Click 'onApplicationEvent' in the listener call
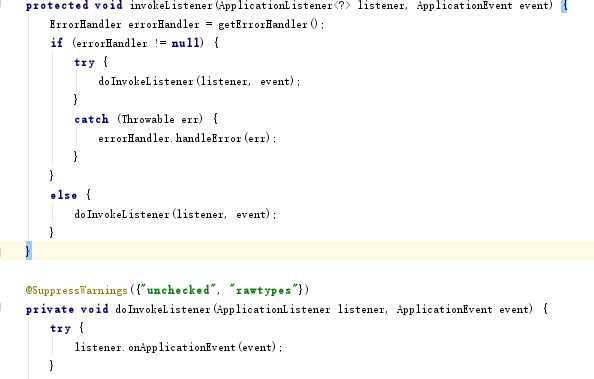 click(182, 347)
